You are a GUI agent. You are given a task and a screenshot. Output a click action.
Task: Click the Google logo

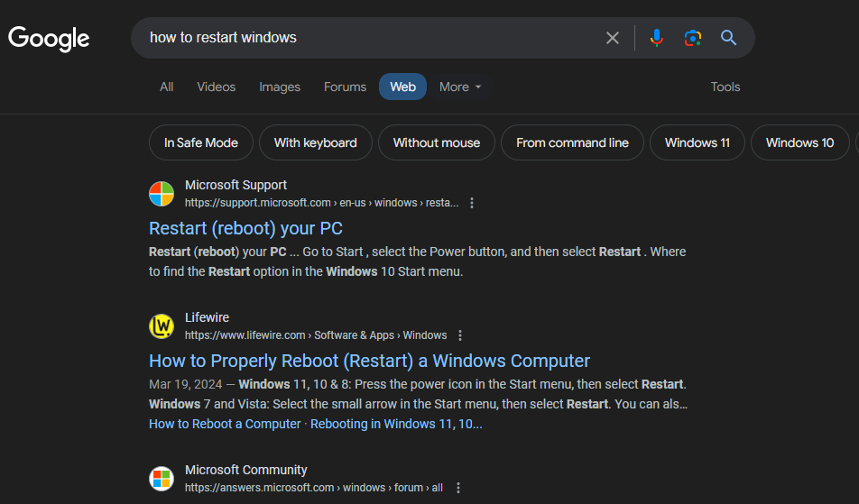pyautogui.click(x=49, y=38)
